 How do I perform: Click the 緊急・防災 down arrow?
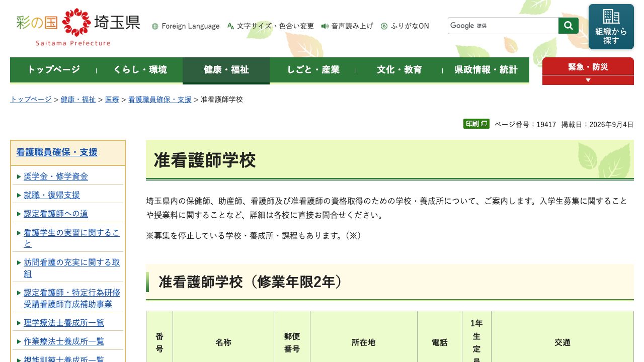point(588,80)
